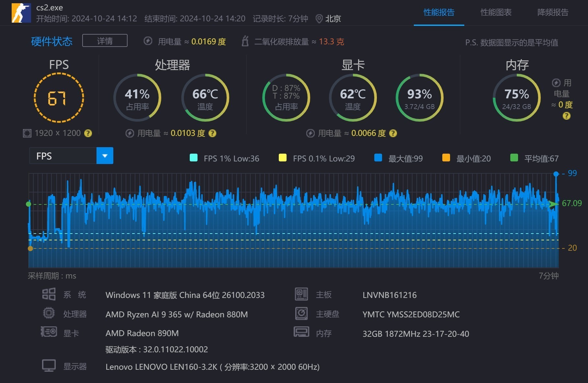Click the Beijing location pin icon
The image size is (588, 383).
pyautogui.click(x=319, y=19)
